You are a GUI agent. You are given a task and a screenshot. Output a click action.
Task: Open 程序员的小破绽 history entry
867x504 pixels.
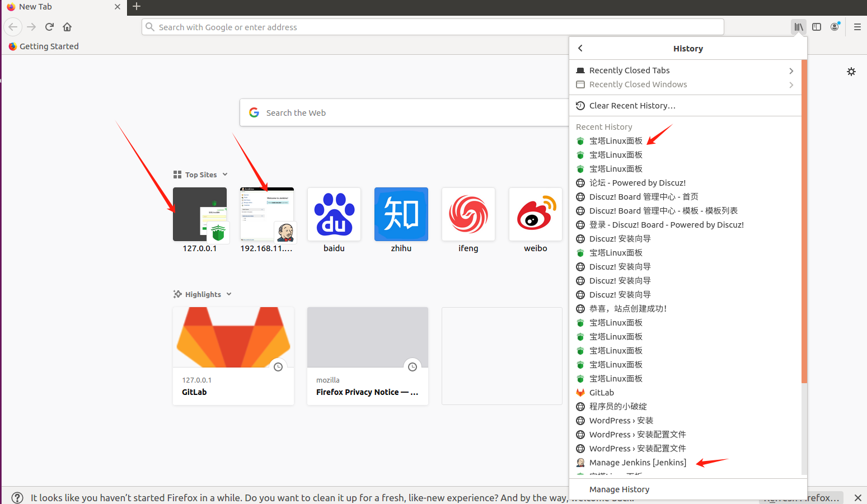click(x=685, y=407)
